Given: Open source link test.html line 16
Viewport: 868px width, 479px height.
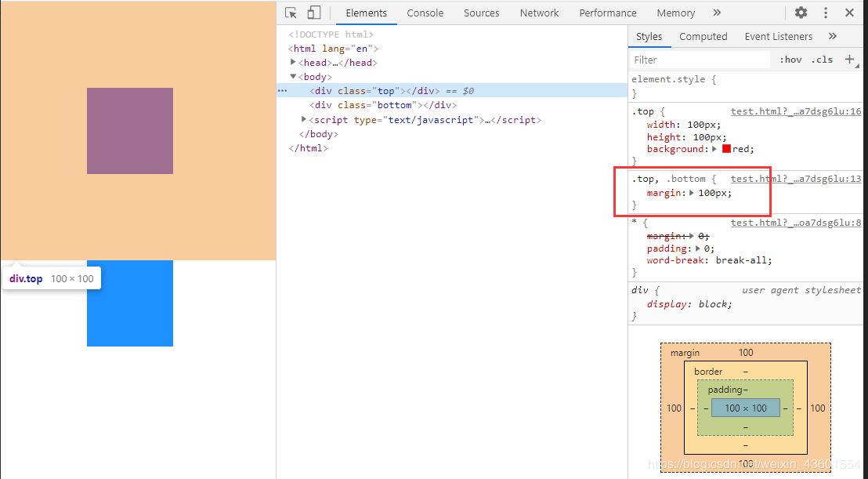Looking at the screenshot, I should (x=796, y=111).
